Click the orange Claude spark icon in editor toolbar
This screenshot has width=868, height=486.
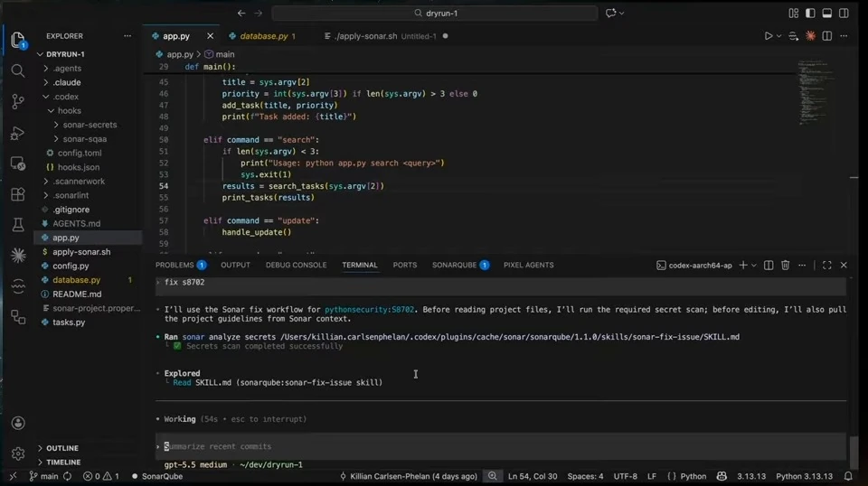click(810, 36)
